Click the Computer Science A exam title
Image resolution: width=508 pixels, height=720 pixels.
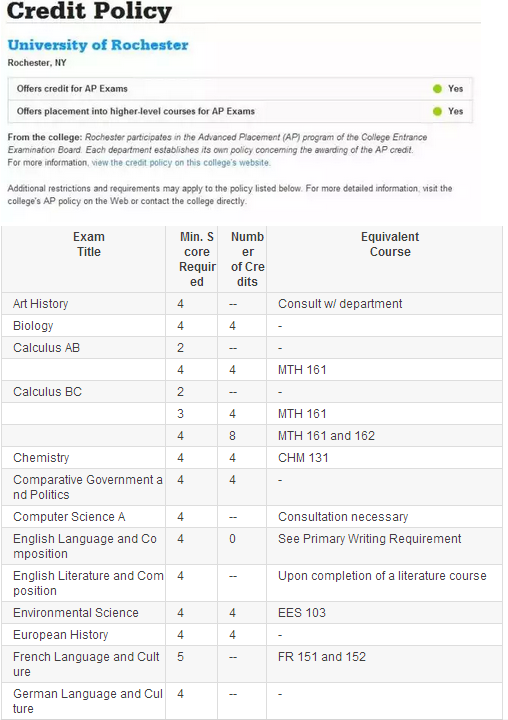coord(69,517)
